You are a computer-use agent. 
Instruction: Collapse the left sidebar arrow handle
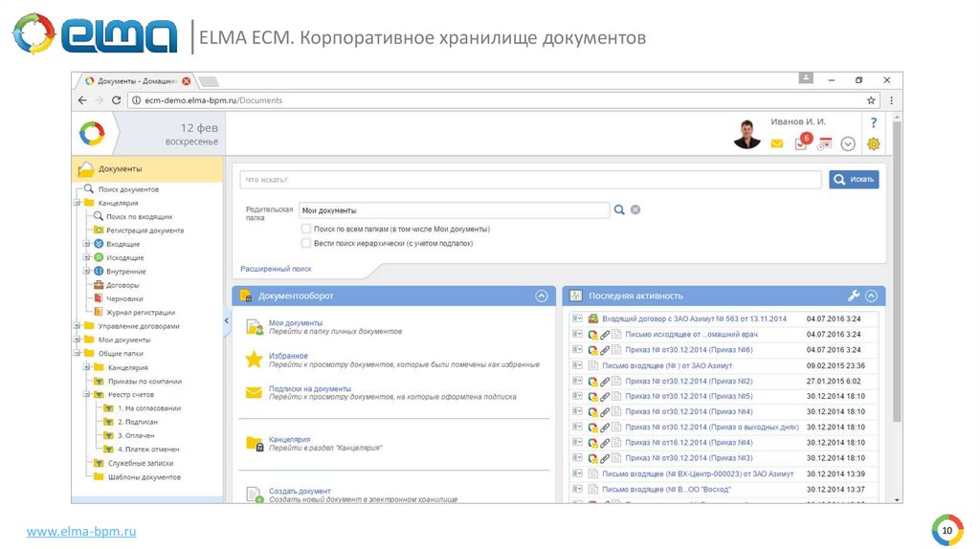226,320
